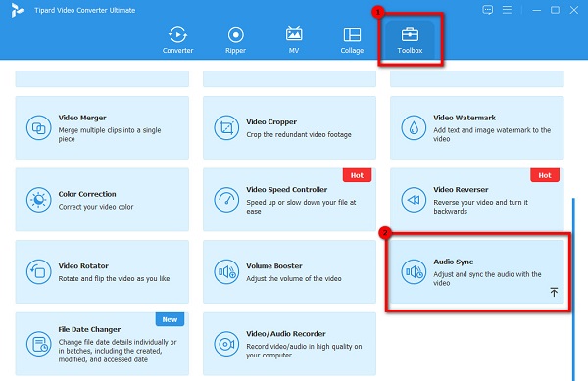Click 'Change file date details individually' description
This screenshot has height=381, width=588.
[118, 351]
